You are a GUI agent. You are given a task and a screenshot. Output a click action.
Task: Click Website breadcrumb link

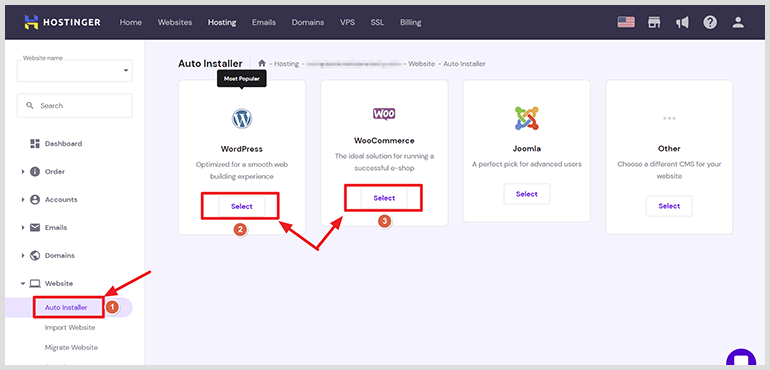coord(421,64)
